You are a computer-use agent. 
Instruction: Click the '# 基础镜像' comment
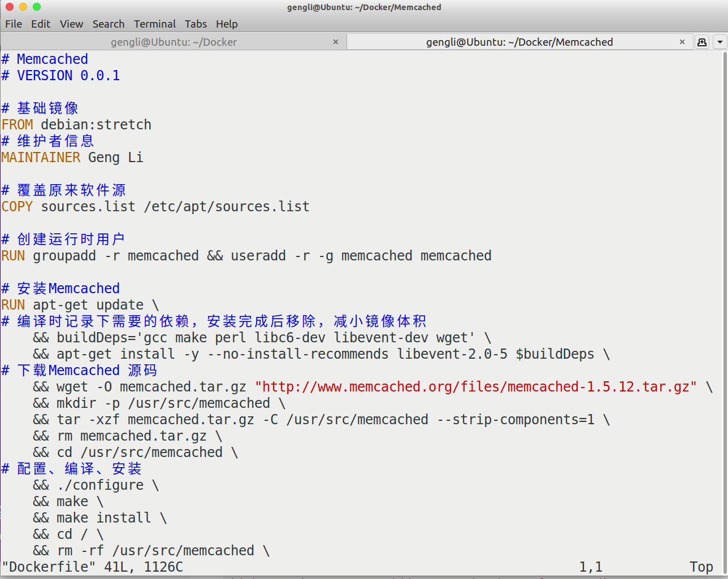tap(40, 108)
